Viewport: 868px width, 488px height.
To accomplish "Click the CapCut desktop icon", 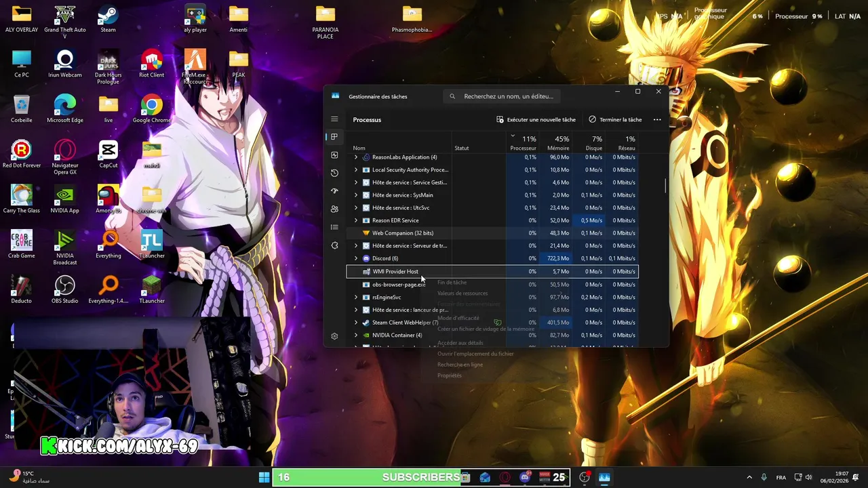I will click(x=108, y=155).
